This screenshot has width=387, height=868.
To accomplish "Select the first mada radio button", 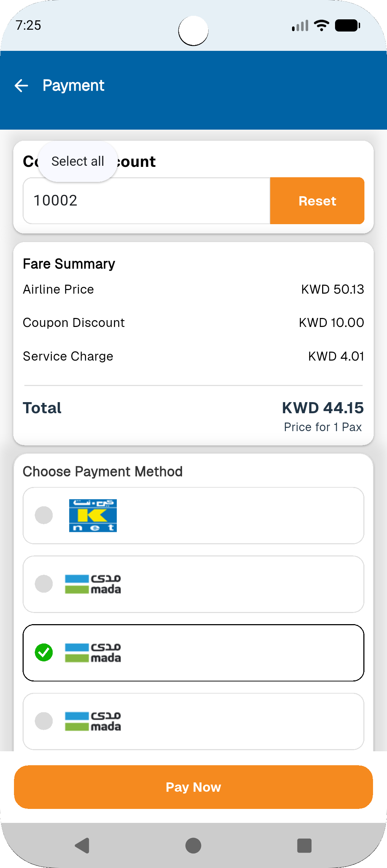I will pyautogui.click(x=44, y=584).
